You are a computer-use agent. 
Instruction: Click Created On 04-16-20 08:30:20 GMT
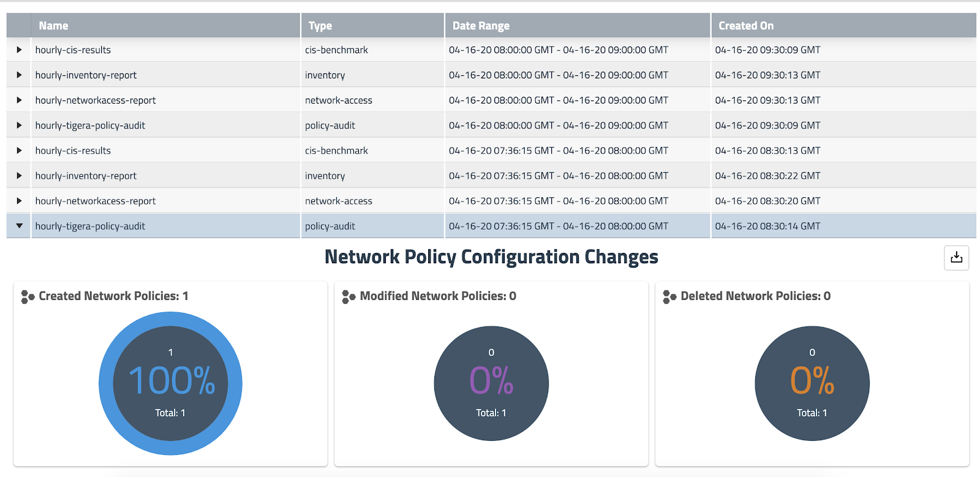point(767,200)
